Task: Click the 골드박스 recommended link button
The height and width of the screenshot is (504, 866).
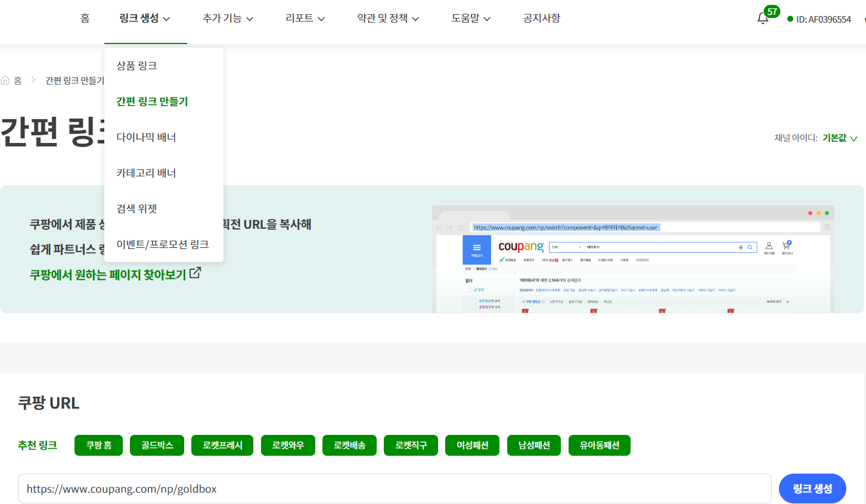Action: pos(157,445)
